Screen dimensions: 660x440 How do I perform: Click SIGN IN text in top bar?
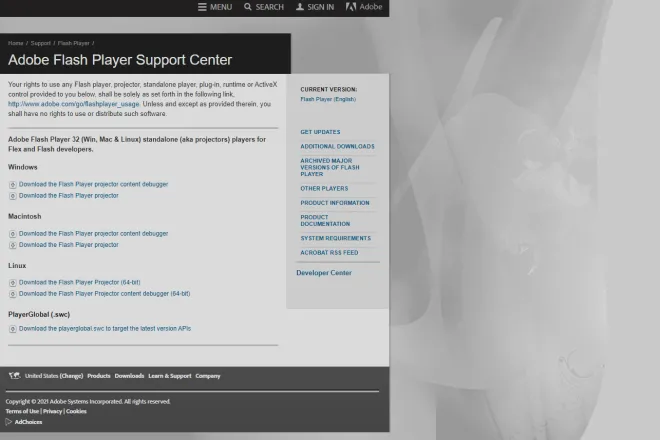tap(320, 7)
